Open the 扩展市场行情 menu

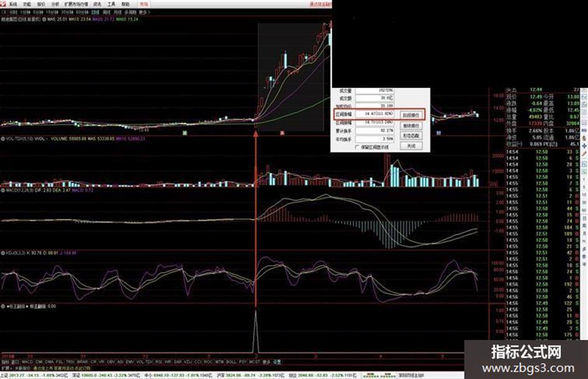click(x=76, y=4)
